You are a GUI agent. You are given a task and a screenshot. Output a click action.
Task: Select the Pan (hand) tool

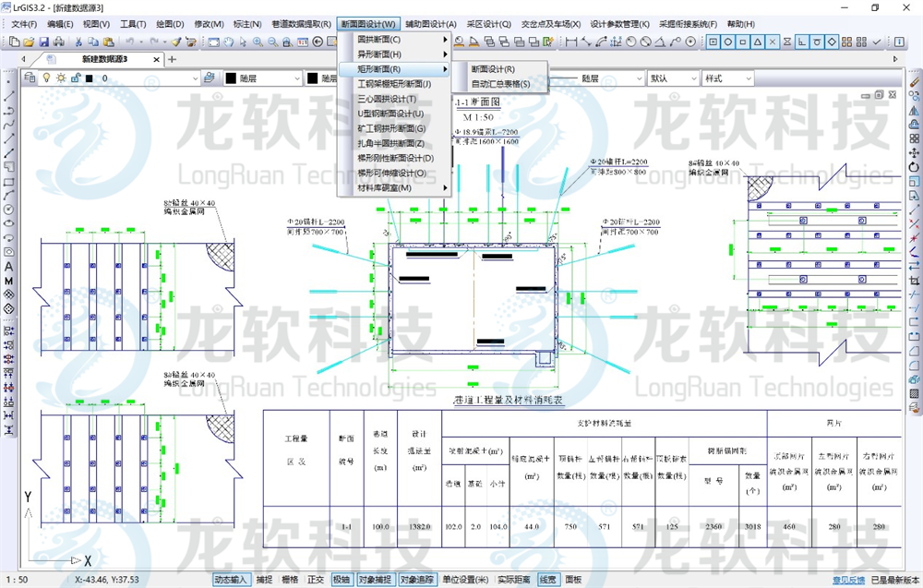tap(229, 40)
